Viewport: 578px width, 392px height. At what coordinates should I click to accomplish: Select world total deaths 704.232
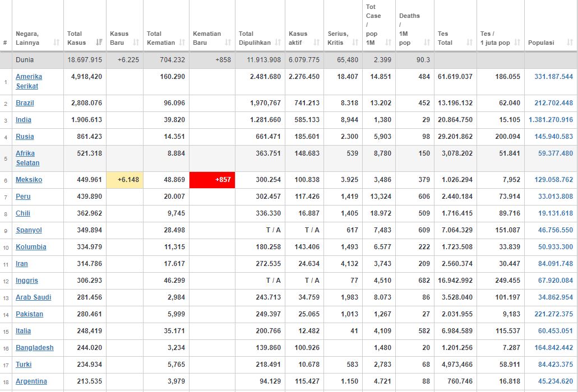coord(172,59)
